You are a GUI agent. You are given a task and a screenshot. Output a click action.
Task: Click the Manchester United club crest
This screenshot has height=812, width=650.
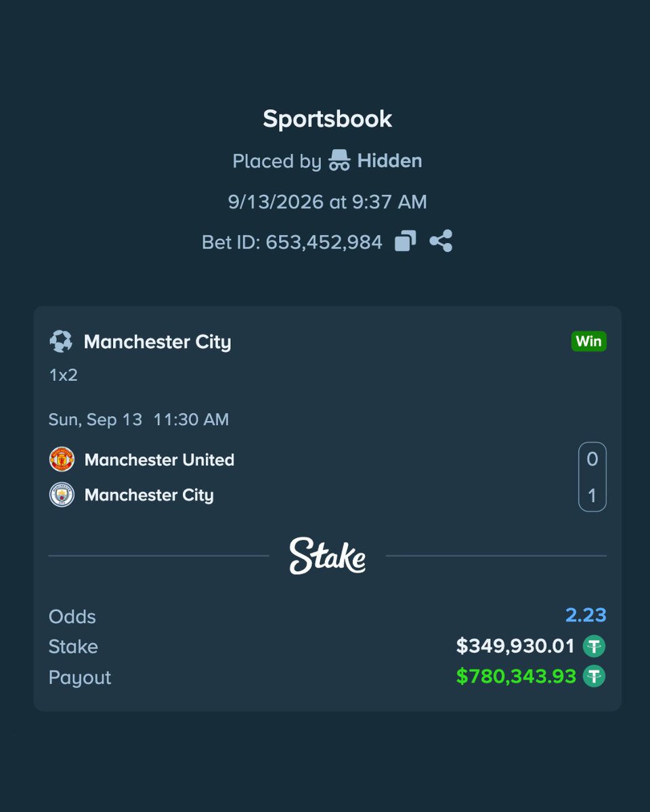[62, 459]
